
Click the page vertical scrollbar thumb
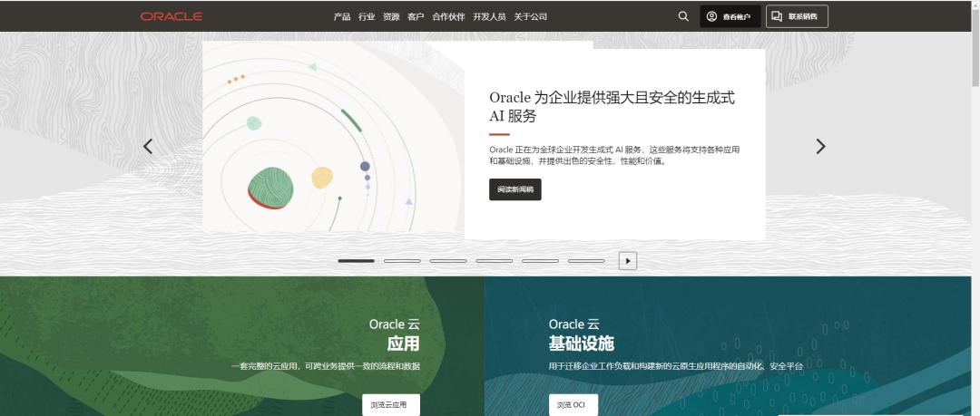(x=975, y=47)
